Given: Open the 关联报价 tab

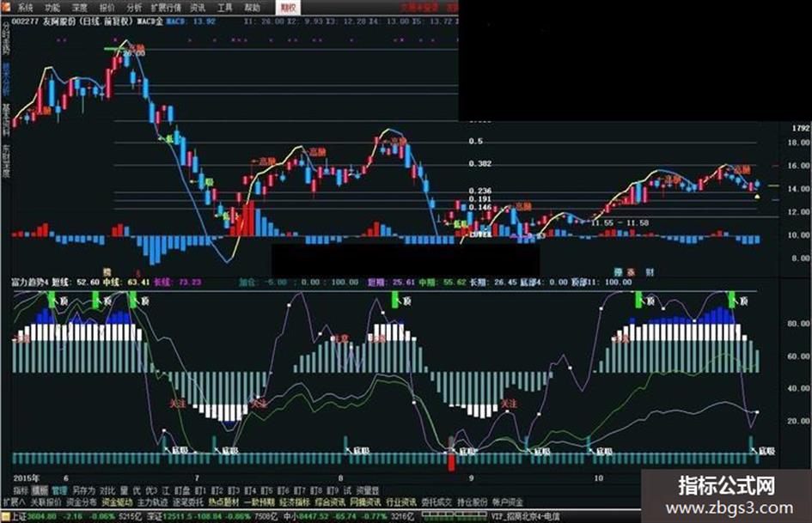Looking at the screenshot, I should [x=46, y=502].
